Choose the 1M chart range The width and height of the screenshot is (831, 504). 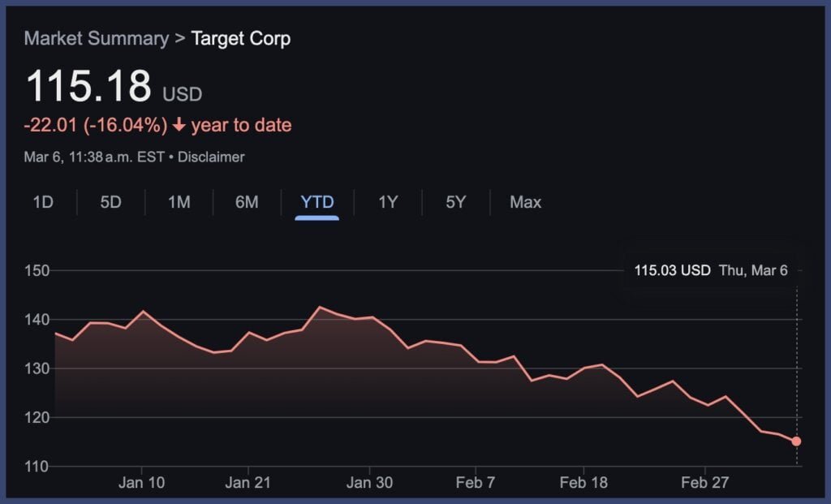(x=179, y=202)
